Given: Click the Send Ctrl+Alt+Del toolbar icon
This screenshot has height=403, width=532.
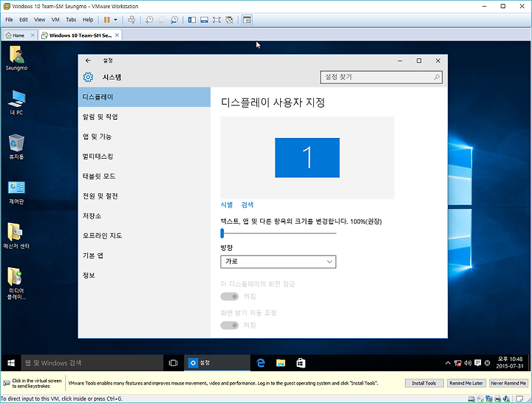Looking at the screenshot, I should tap(132, 20).
